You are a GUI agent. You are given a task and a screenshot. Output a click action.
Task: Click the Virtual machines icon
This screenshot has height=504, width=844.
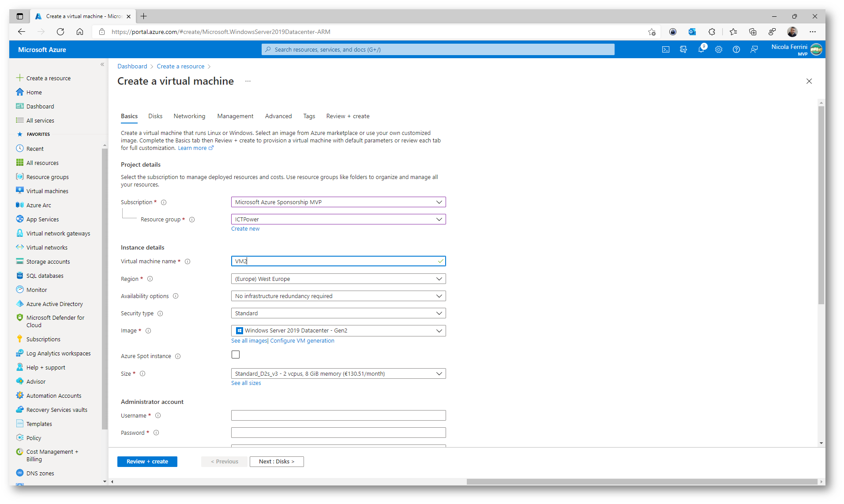[20, 191]
